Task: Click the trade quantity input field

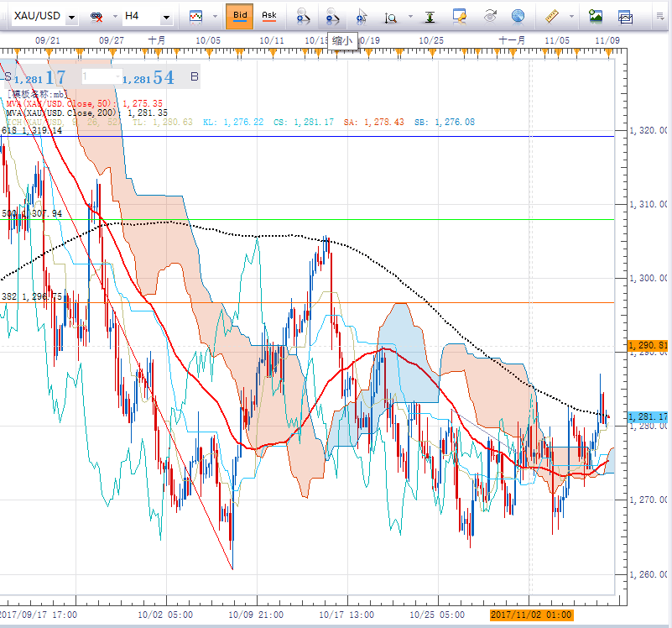Action: pyautogui.click(x=100, y=76)
